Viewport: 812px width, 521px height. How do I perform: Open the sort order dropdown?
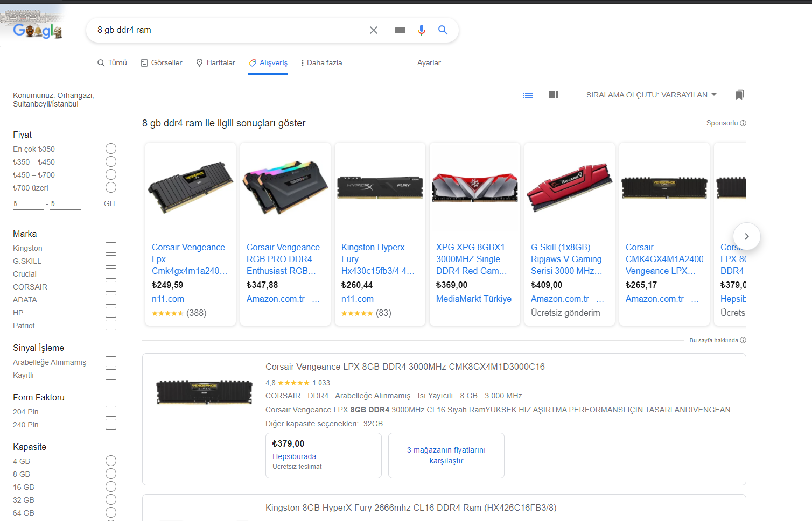[652, 95]
